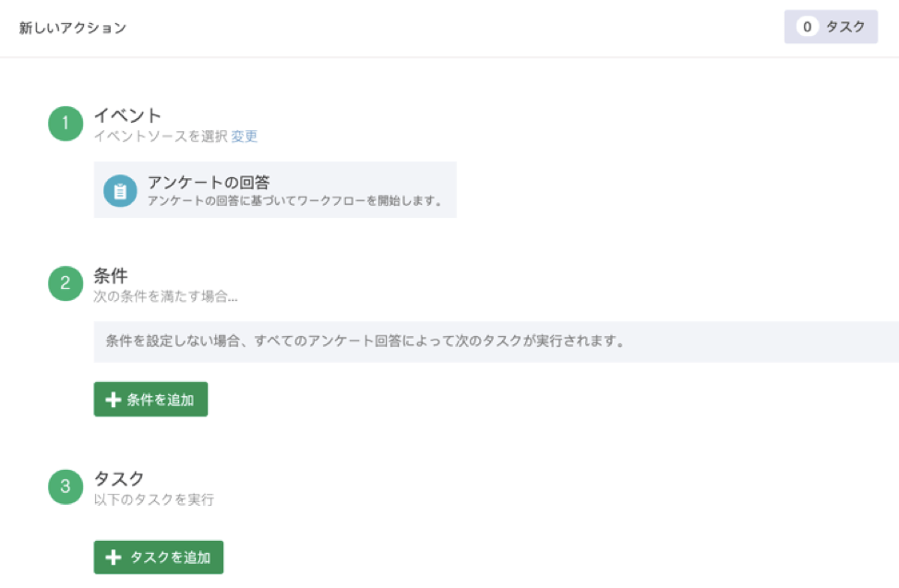Click the タスク section heading
This screenshot has width=899, height=588.
click(x=119, y=479)
